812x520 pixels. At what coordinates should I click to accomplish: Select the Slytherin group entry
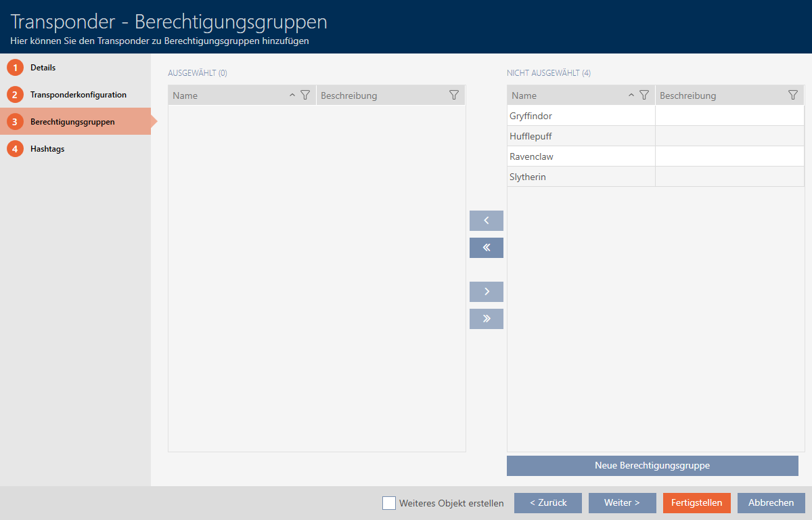click(581, 177)
